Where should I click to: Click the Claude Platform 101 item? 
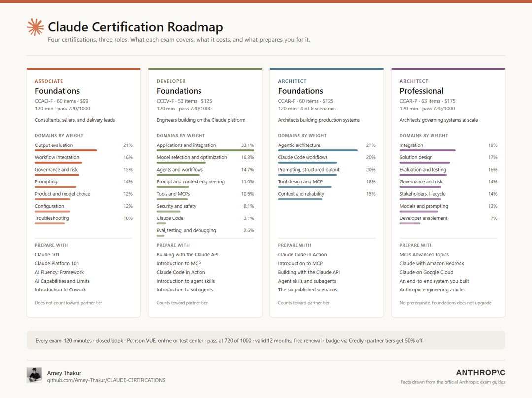(57, 263)
